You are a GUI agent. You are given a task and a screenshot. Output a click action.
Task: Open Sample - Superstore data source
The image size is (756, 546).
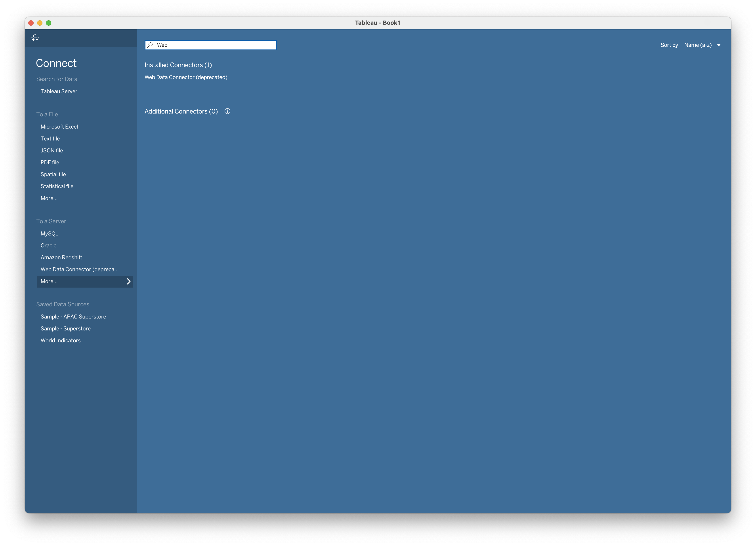click(66, 329)
